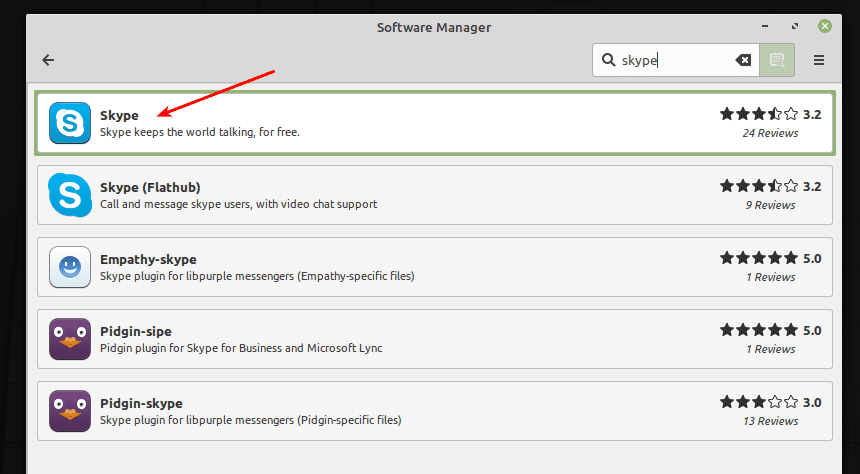The width and height of the screenshot is (860, 474).
Task: Clear the search field text
Action: tap(743, 60)
